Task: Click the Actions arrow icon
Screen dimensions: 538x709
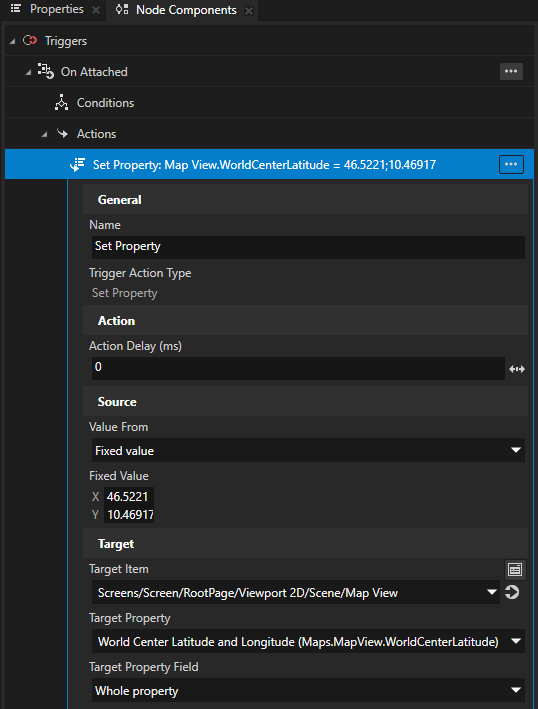Action: tap(62, 133)
